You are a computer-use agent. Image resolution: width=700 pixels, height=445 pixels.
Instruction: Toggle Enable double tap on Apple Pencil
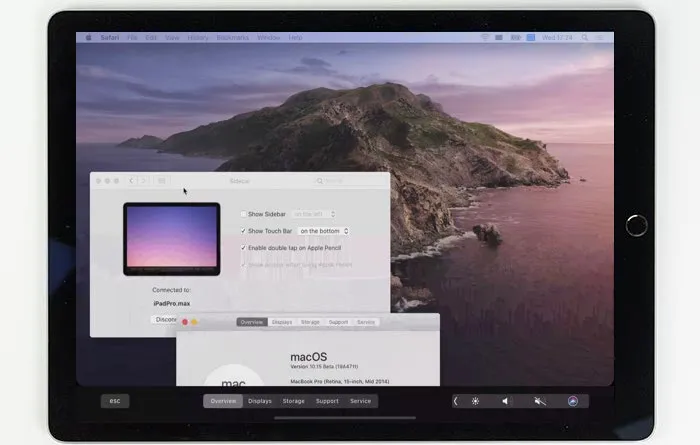[243, 248]
